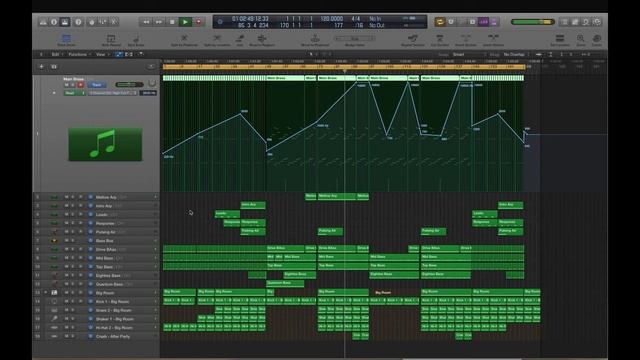Click the Colors toolbar icon

click(x=597, y=40)
